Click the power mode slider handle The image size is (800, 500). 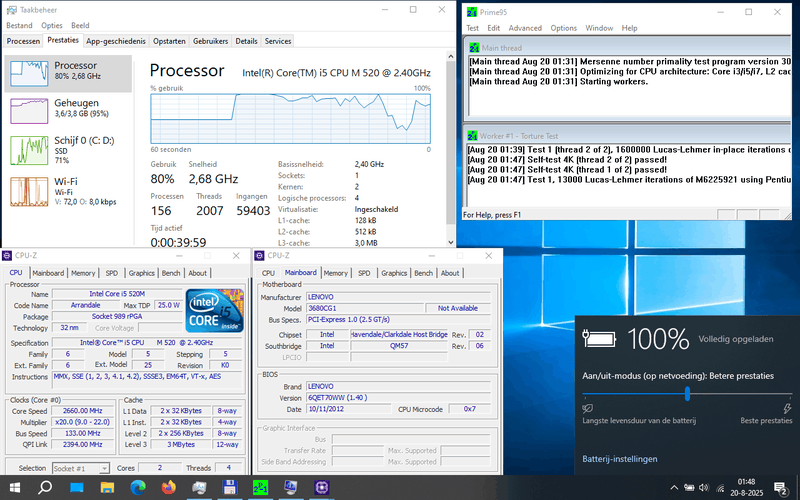(x=687, y=393)
